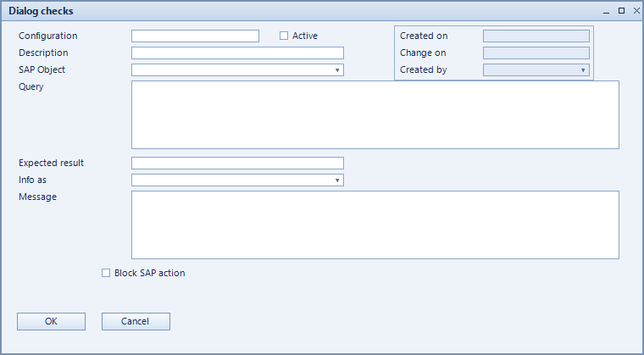
Task: Minimize the Dialog checks window
Action: pyautogui.click(x=606, y=12)
